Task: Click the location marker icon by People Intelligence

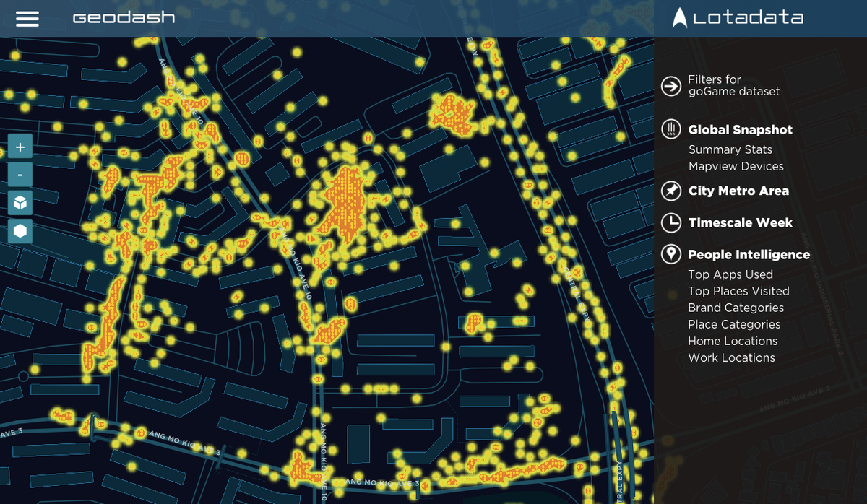Action: click(x=672, y=254)
